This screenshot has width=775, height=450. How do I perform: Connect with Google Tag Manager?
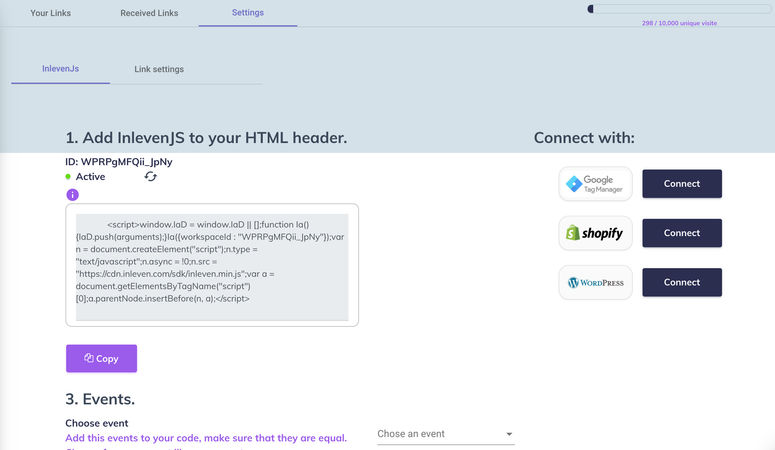click(682, 184)
